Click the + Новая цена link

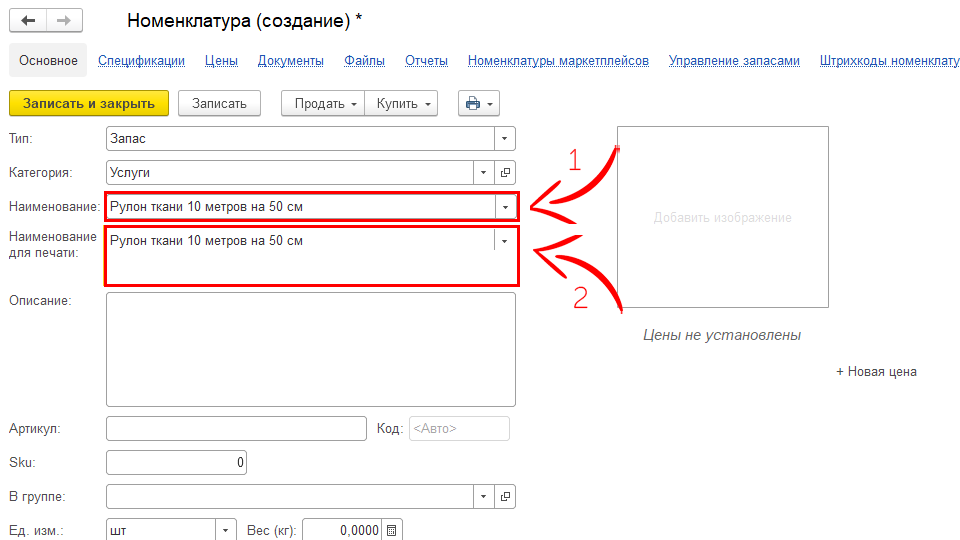coord(876,372)
